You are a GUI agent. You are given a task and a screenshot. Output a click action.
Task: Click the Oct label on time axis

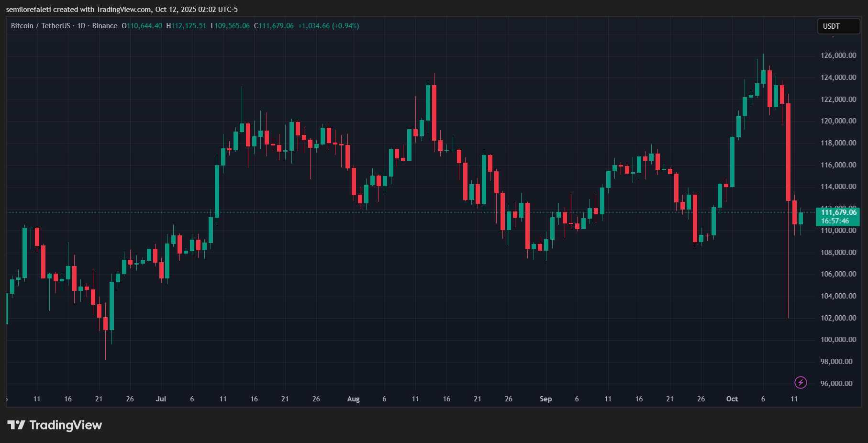[x=732, y=399]
